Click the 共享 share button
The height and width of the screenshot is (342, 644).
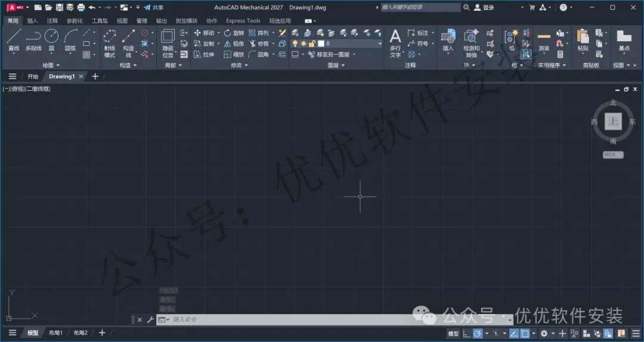click(x=154, y=7)
